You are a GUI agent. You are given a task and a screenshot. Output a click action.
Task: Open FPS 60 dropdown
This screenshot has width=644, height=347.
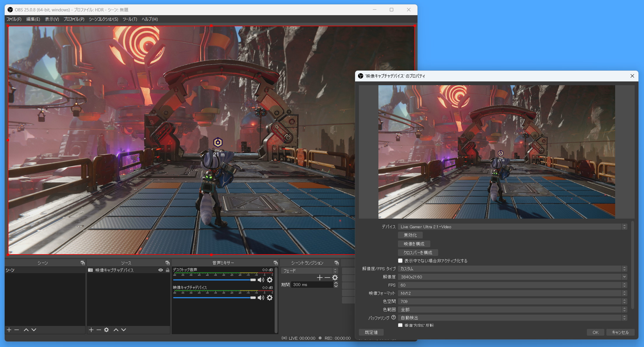coord(513,285)
